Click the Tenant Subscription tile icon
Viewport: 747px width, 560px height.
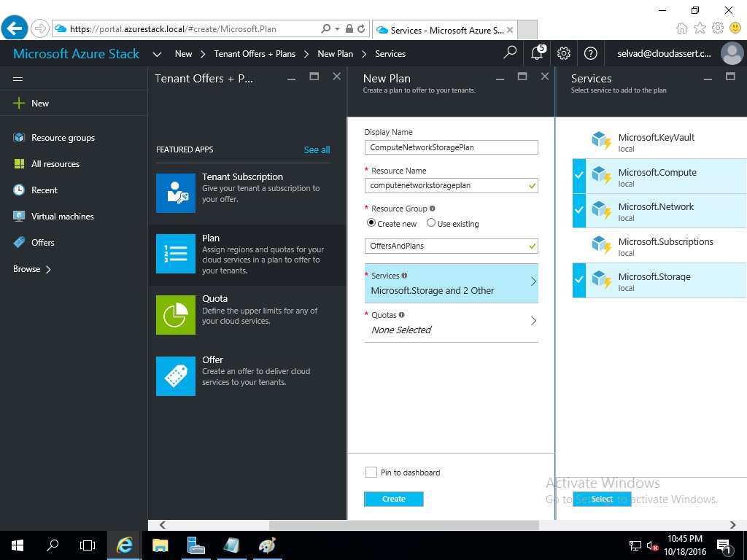click(176, 192)
